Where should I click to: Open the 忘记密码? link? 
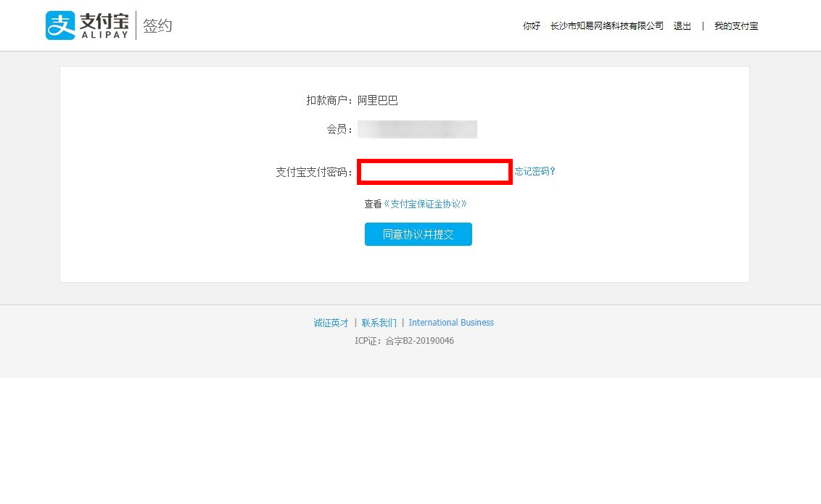(x=535, y=172)
